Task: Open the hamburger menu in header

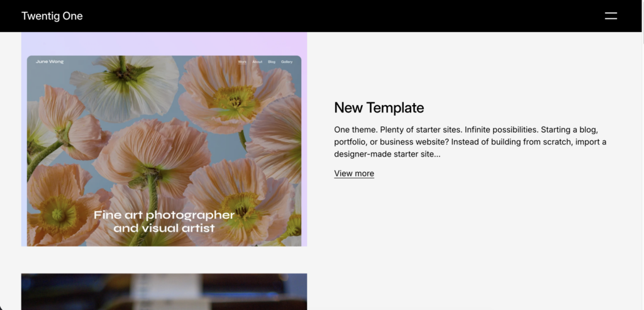Action: 611,16
